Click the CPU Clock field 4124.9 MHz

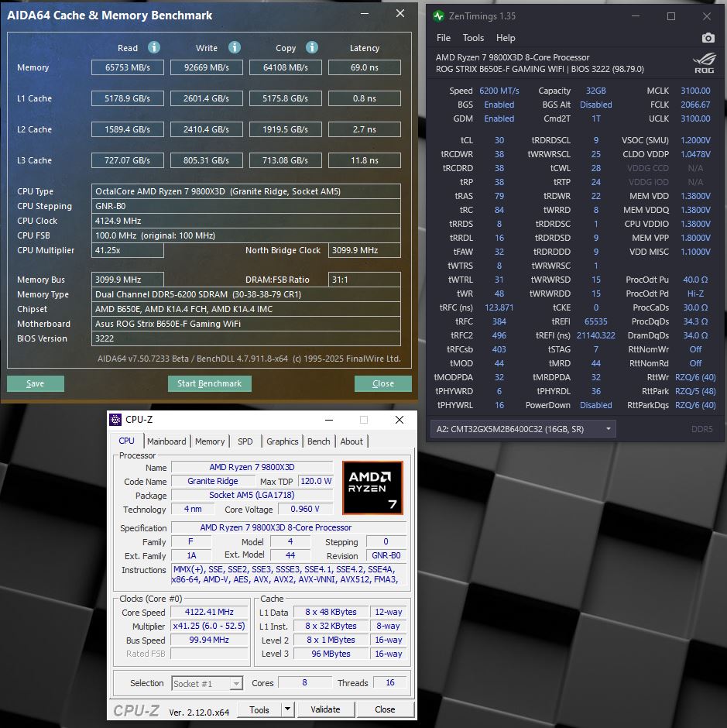[x=246, y=221]
